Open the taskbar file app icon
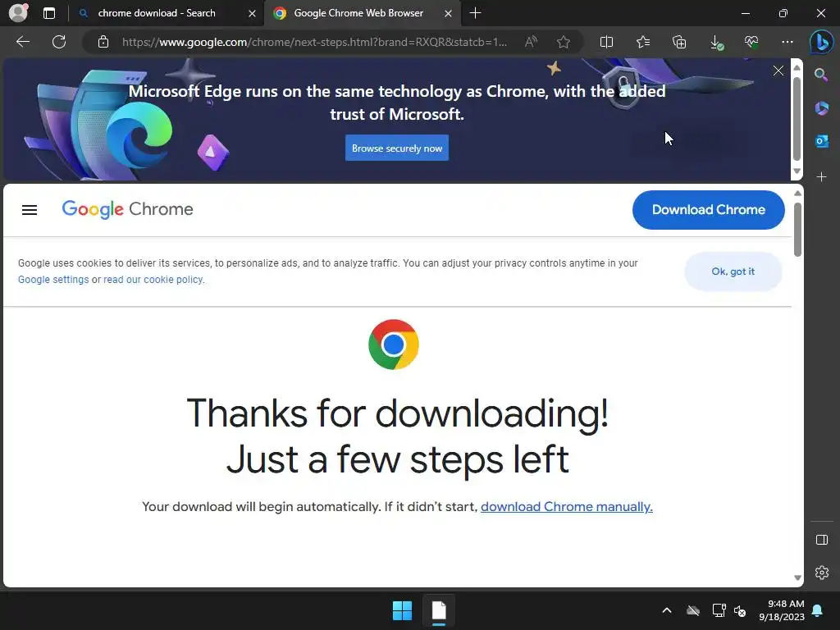This screenshot has width=840, height=630. [x=439, y=610]
